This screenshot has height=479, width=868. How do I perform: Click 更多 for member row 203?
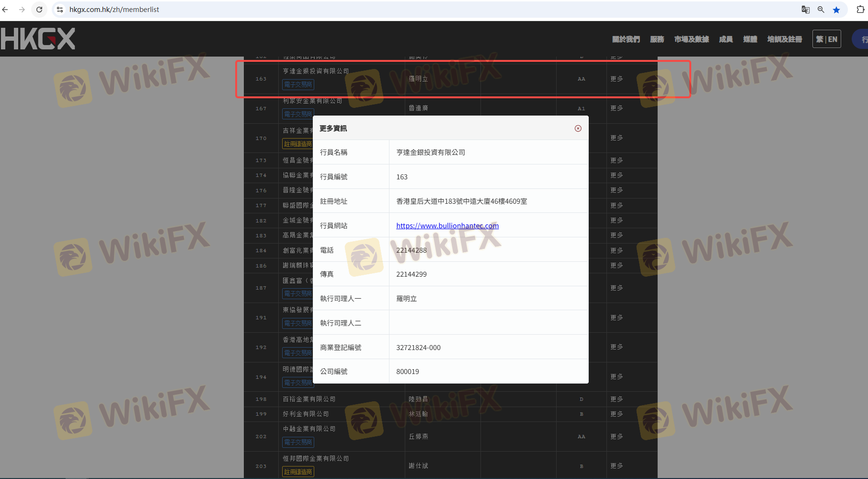[617, 466]
